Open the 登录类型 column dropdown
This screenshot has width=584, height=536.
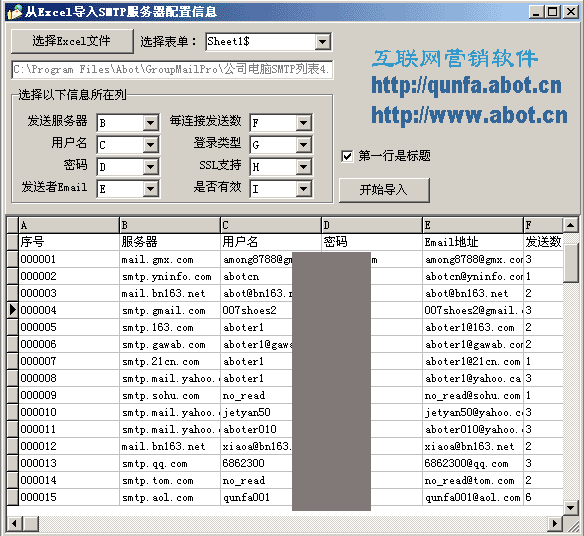pos(304,145)
